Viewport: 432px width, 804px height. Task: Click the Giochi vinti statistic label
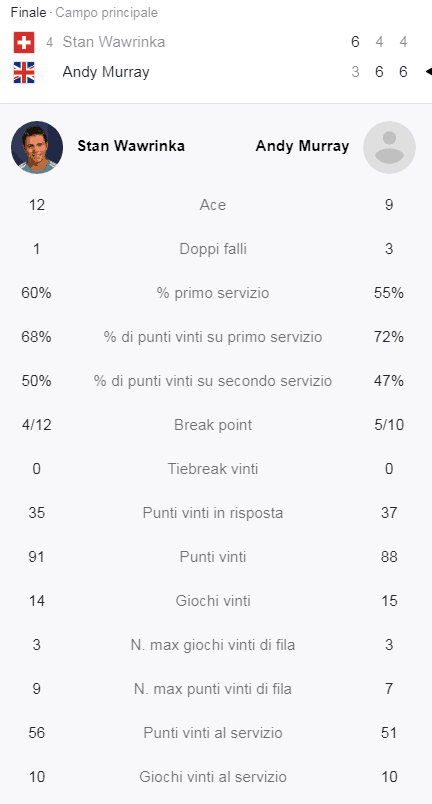click(x=213, y=601)
